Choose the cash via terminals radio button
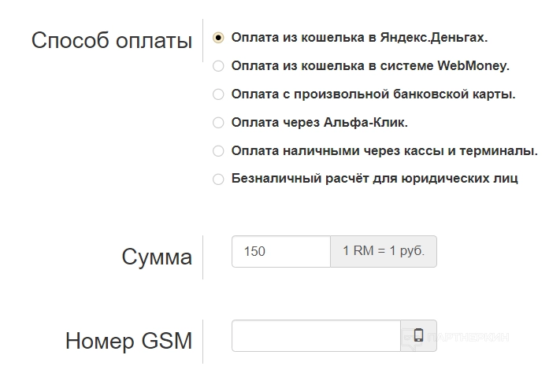Image resolution: width=549 pixels, height=392 pixels. click(218, 151)
